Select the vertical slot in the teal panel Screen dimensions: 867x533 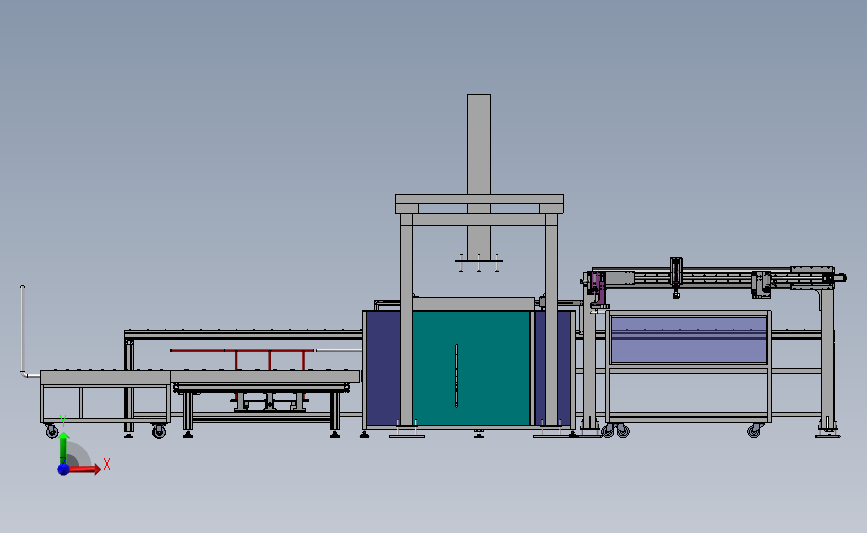[x=456, y=375]
